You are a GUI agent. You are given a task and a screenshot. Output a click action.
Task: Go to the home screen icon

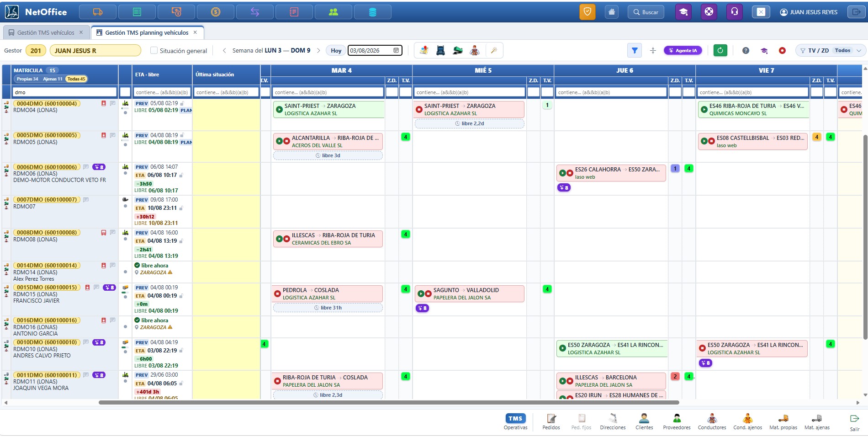tap(612, 12)
